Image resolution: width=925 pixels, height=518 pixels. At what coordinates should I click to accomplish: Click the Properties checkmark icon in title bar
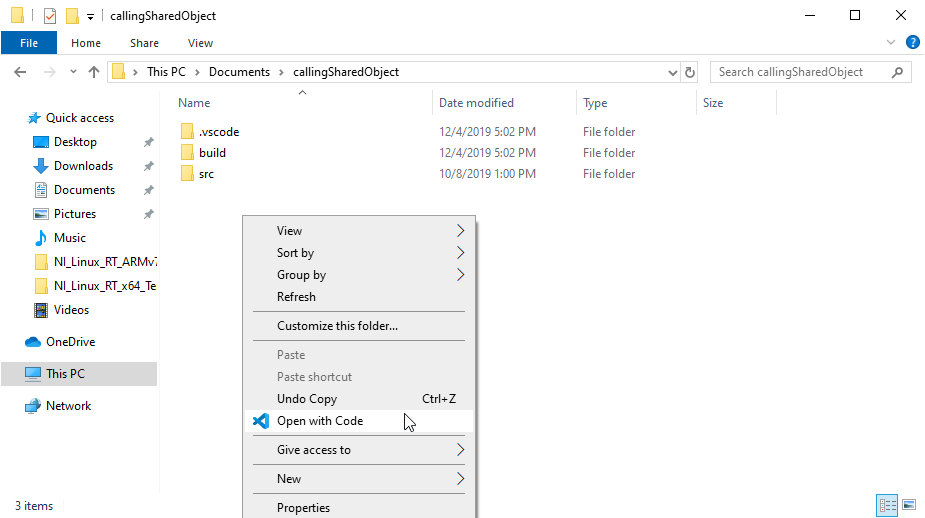(49, 16)
